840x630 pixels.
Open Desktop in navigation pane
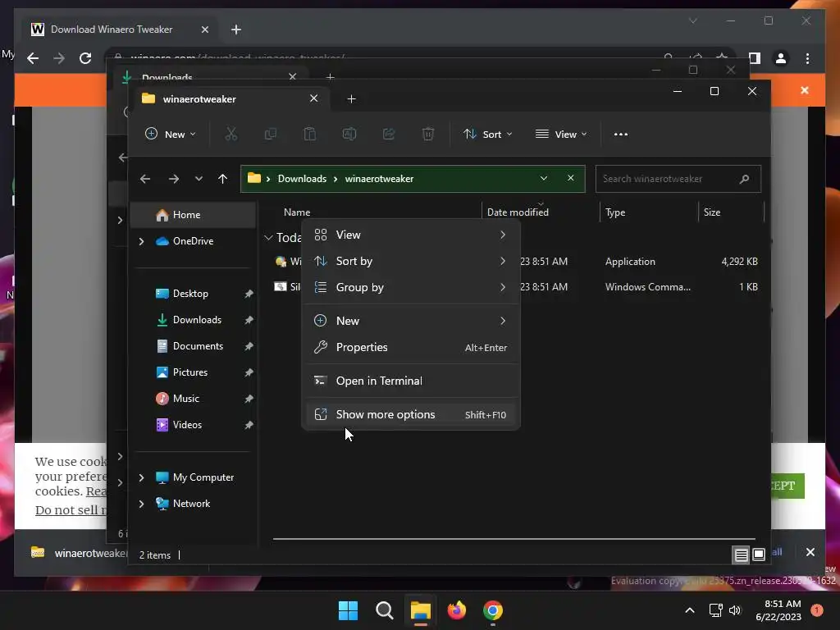[194, 294]
